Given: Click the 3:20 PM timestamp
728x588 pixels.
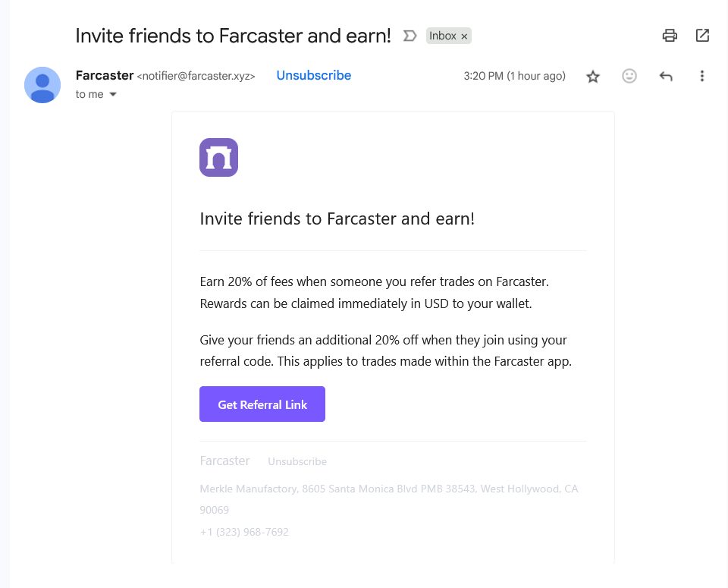Looking at the screenshot, I should pyautogui.click(x=514, y=76).
